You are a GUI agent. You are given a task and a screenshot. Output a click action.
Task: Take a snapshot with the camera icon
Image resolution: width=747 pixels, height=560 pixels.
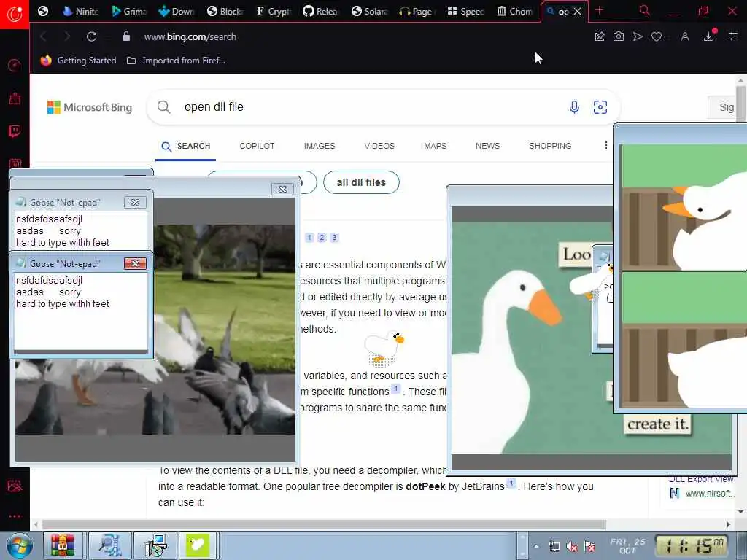click(619, 36)
